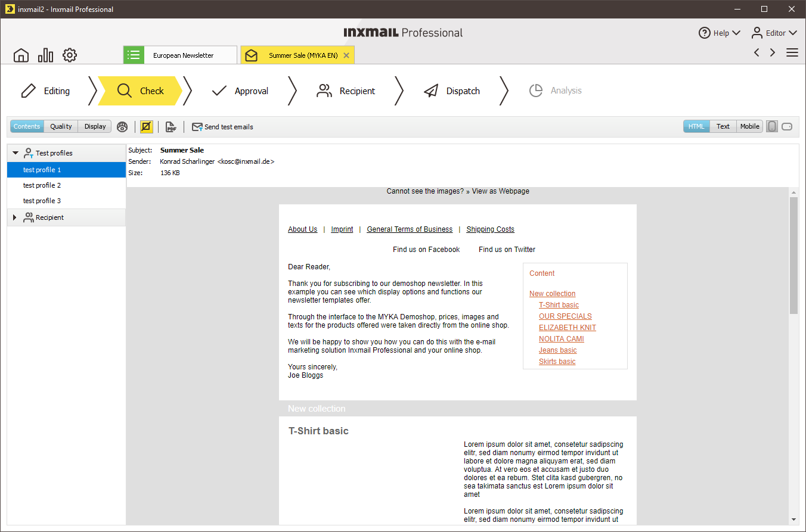Click the green mailing list icon
Viewport: 806px width, 532px height.
(x=134, y=55)
